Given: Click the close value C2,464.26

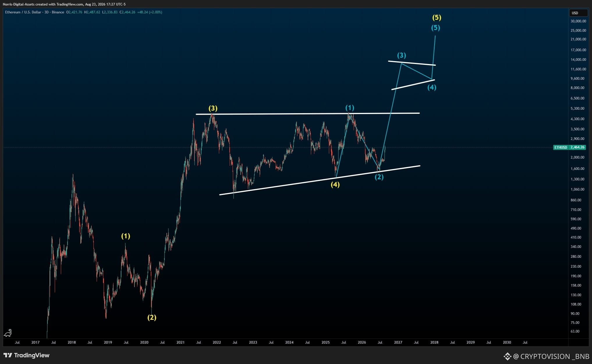Looking at the screenshot, I should point(127,12).
